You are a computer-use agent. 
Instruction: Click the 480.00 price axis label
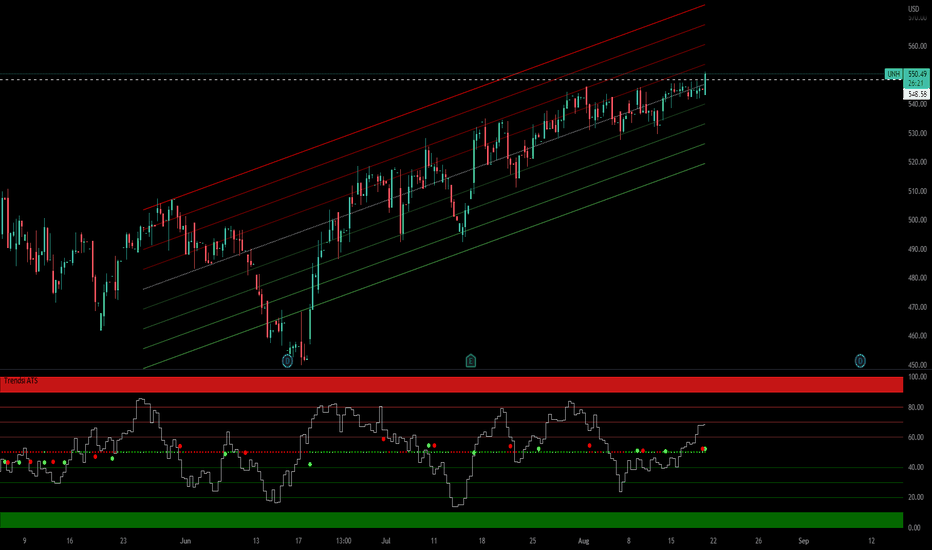click(917, 278)
